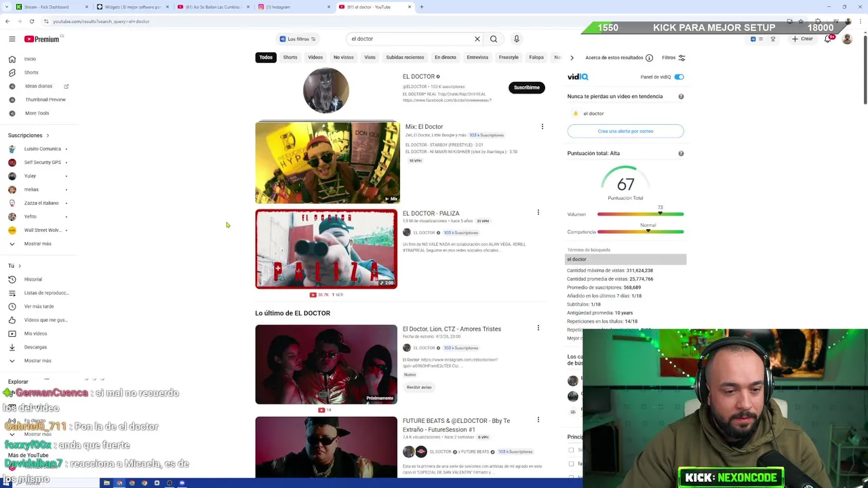Open notifications bell
The width and height of the screenshot is (868, 488).
827,39
